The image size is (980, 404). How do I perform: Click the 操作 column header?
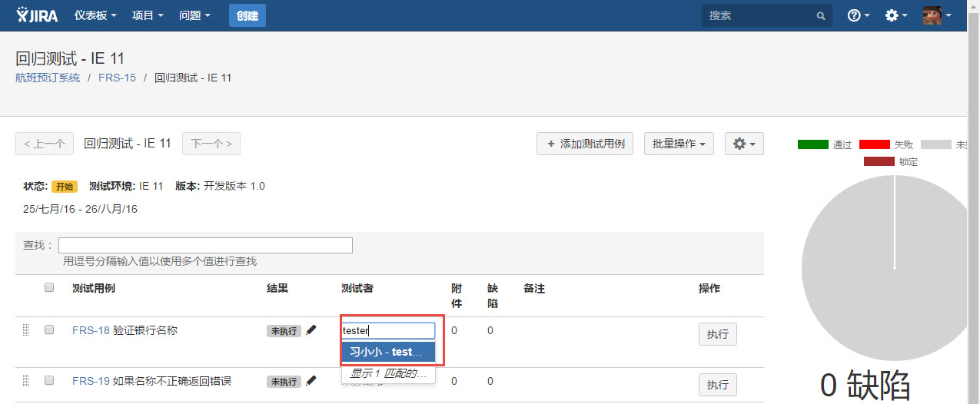709,288
